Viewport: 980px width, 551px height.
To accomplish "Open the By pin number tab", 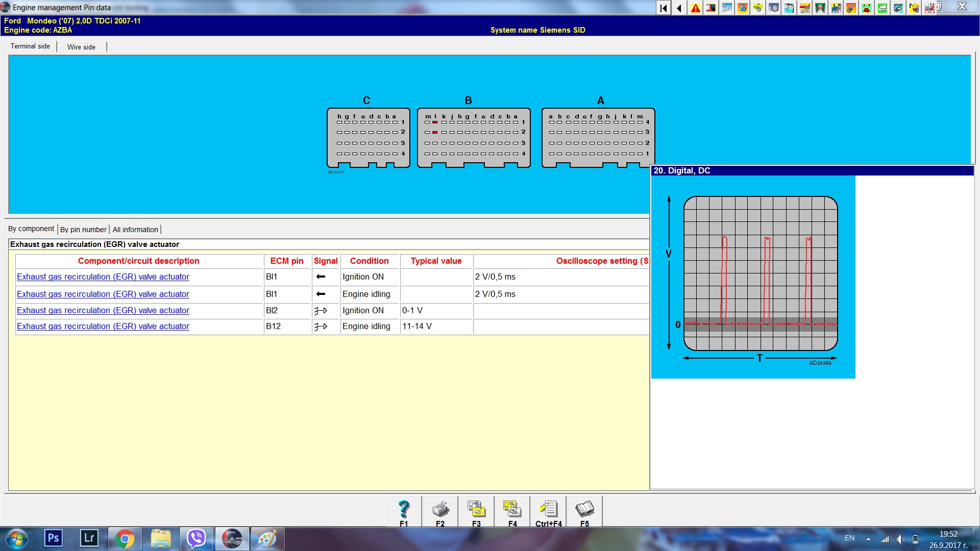I will 83,230.
